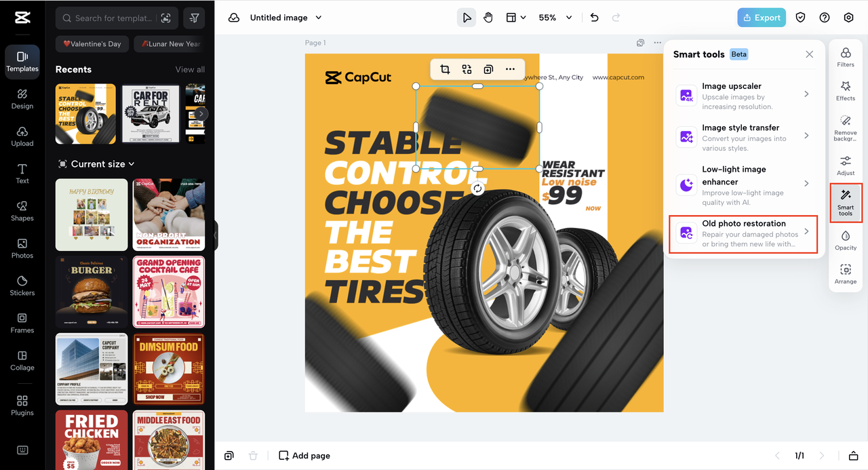Click View all next to Recents
868x470 pixels.
[190, 69]
